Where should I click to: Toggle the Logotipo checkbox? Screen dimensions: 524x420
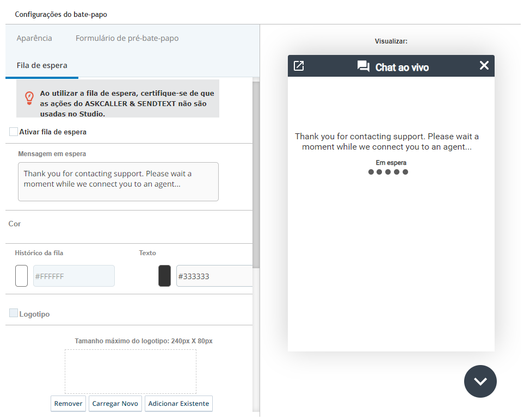[14, 313]
